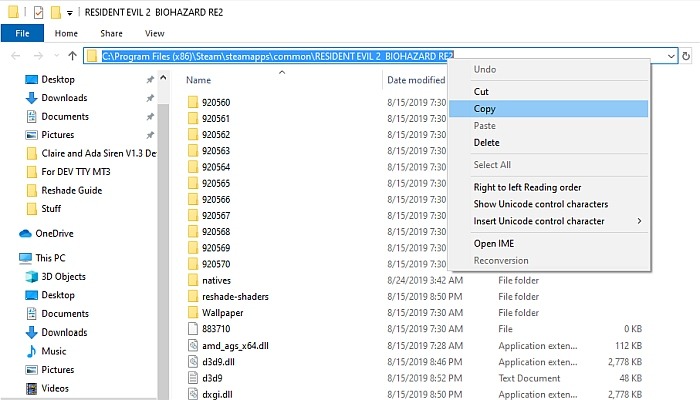Switch to the Home ribbon tab
The width and height of the screenshot is (700, 400).
point(66,33)
